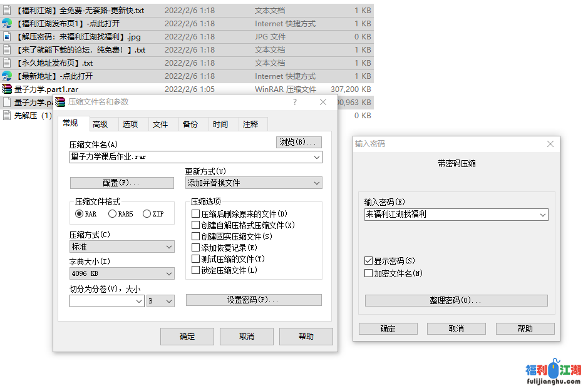Enable the 加密文件名 checkbox
Screen dimensions: 588x391
(x=368, y=273)
